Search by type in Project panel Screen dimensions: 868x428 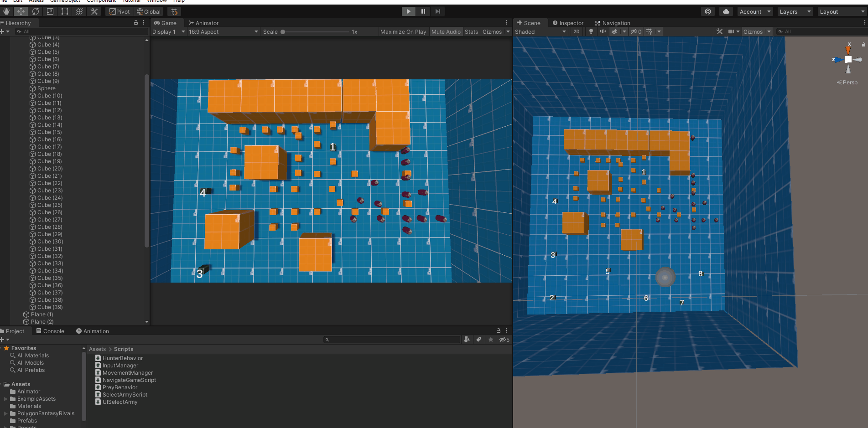point(467,340)
